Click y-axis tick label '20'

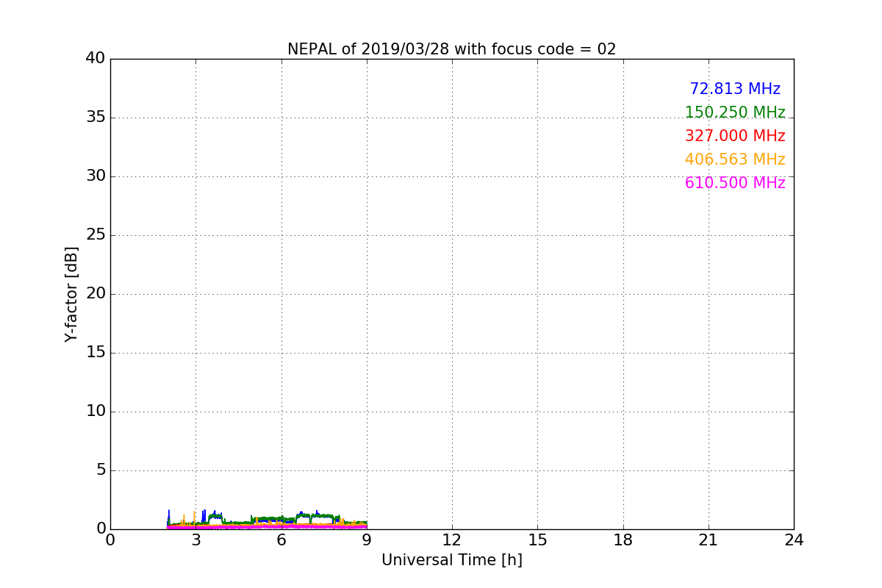pos(96,294)
